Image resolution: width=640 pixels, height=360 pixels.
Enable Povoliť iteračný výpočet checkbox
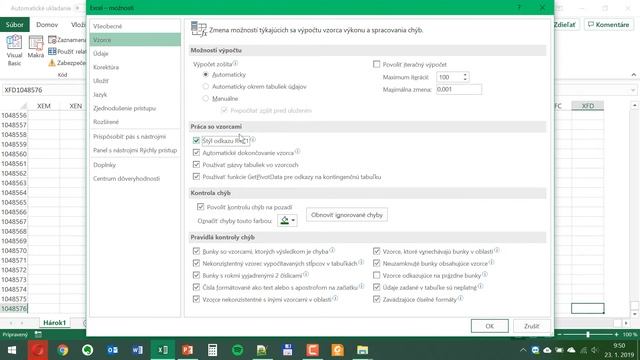376,64
